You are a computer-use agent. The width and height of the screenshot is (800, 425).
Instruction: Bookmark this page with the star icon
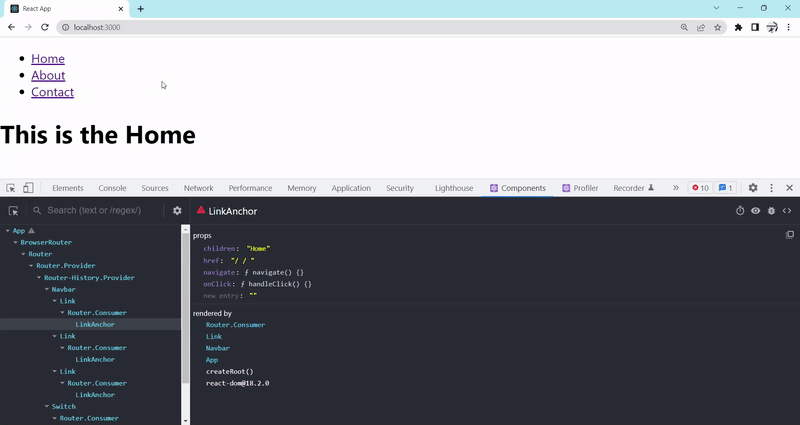(x=718, y=27)
